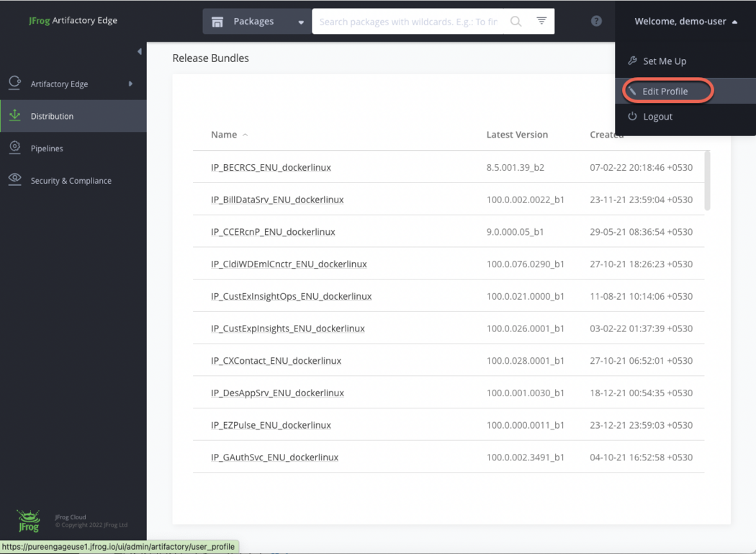The image size is (756, 554).
Task: Click created date 23-11-21 23:59:04 +0530
Action: tap(642, 200)
